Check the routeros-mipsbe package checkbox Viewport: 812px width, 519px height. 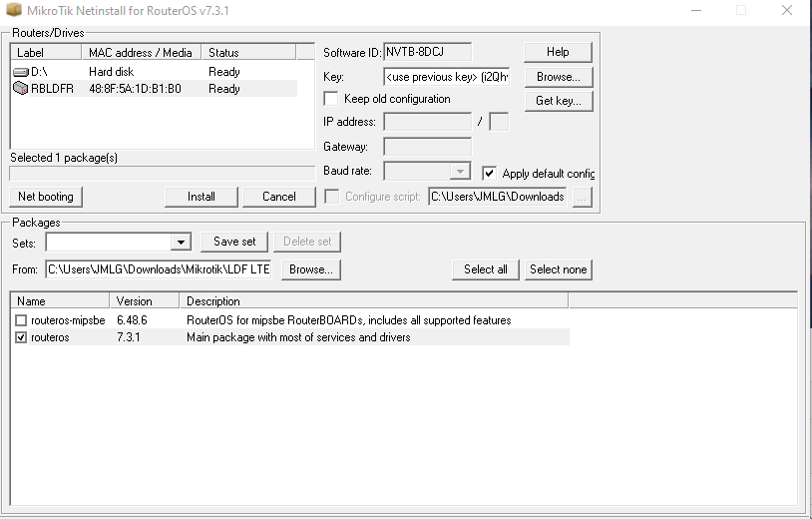[x=21, y=320]
